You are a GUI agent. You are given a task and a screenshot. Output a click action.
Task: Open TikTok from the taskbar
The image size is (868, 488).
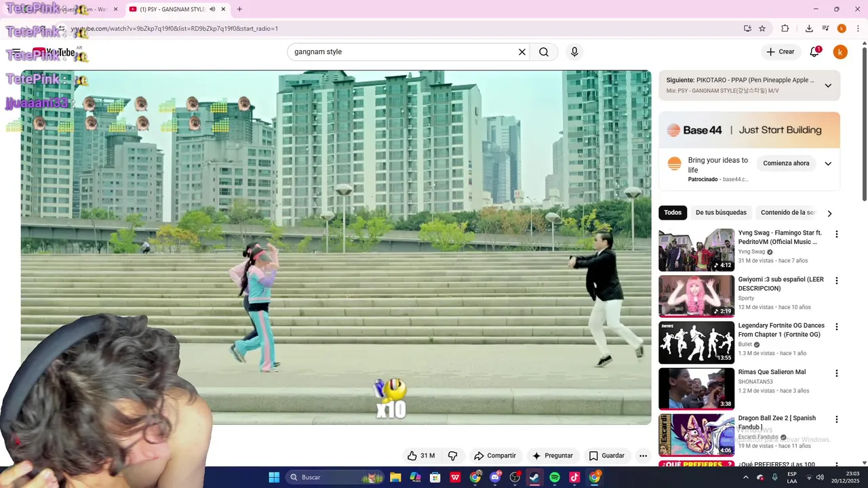point(574,477)
